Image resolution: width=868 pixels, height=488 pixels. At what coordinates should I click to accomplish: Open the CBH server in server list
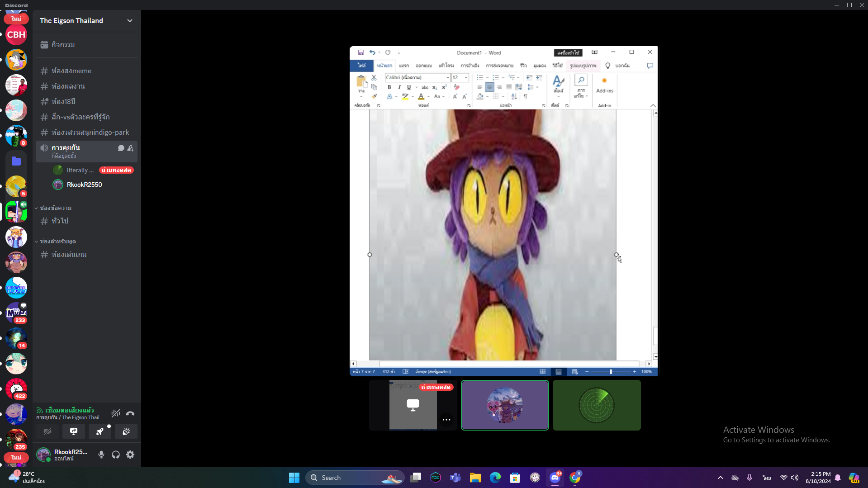click(x=16, y=34)
